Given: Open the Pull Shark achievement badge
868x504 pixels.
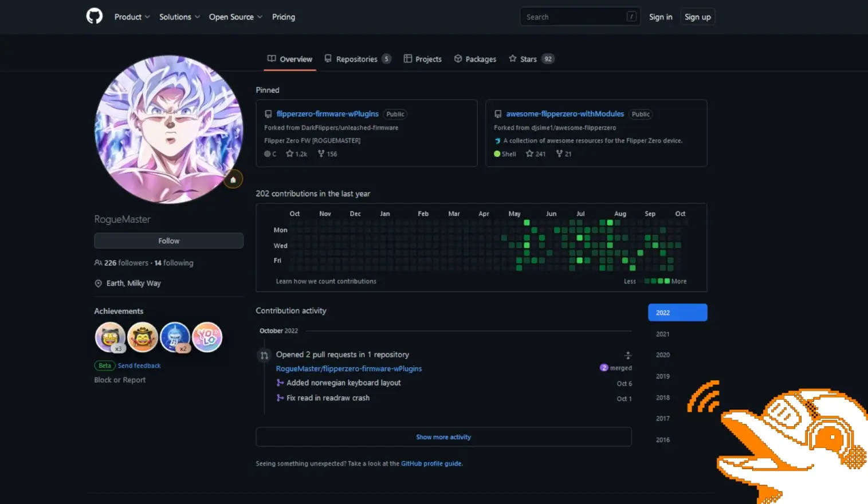Looking at the screenshot, I should [x=175, y=337].
